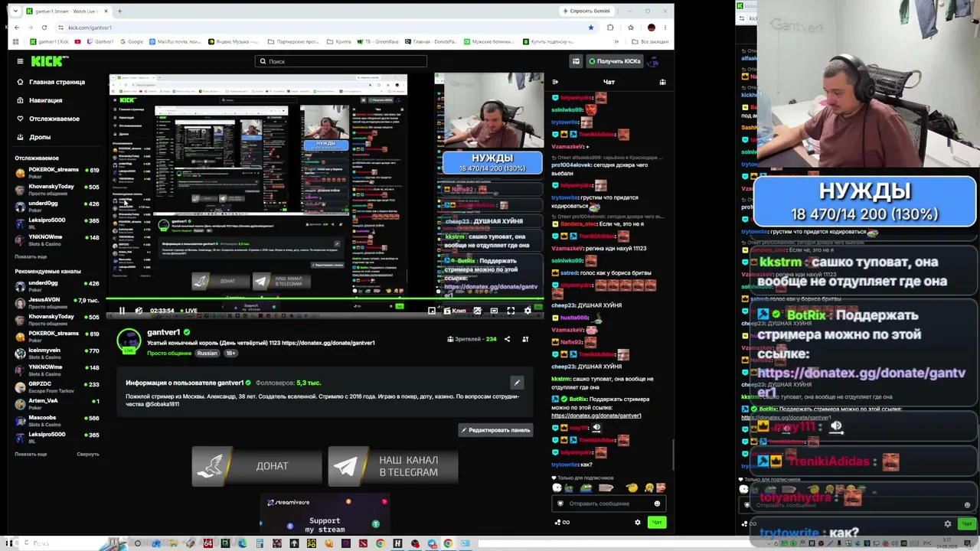Click the Редактировать панель button
The height and width of the screenshot is (551, 980).
pyautogui.click(x=496, y=430)
